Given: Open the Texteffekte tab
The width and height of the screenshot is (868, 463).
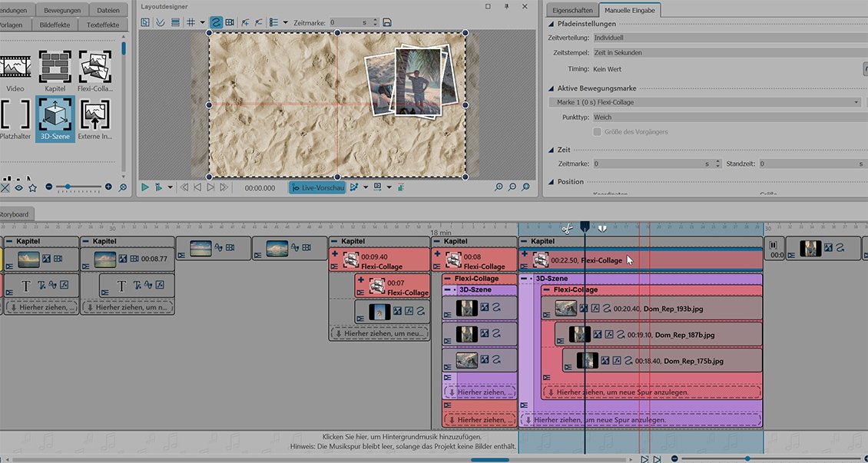Looking at the screenshot, I should 101,25.
